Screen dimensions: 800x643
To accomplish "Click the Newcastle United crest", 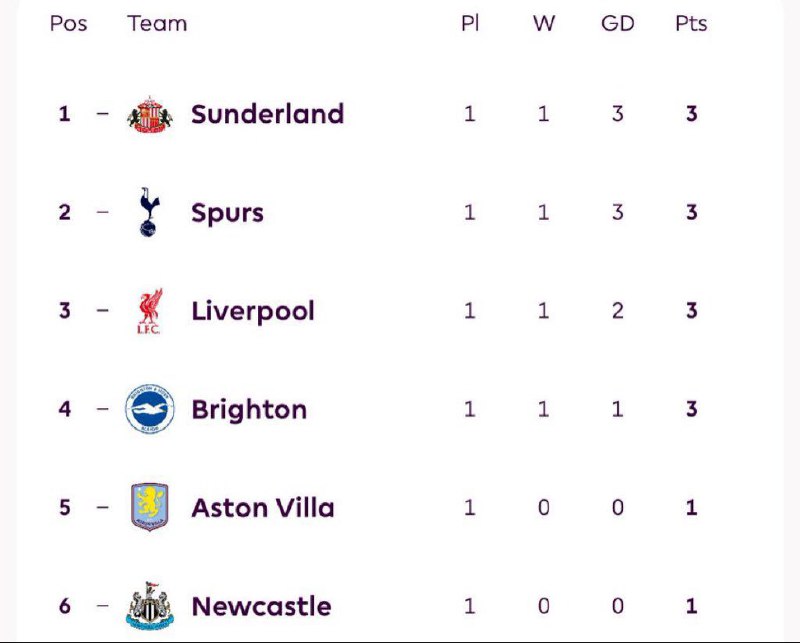I will 149,606.
